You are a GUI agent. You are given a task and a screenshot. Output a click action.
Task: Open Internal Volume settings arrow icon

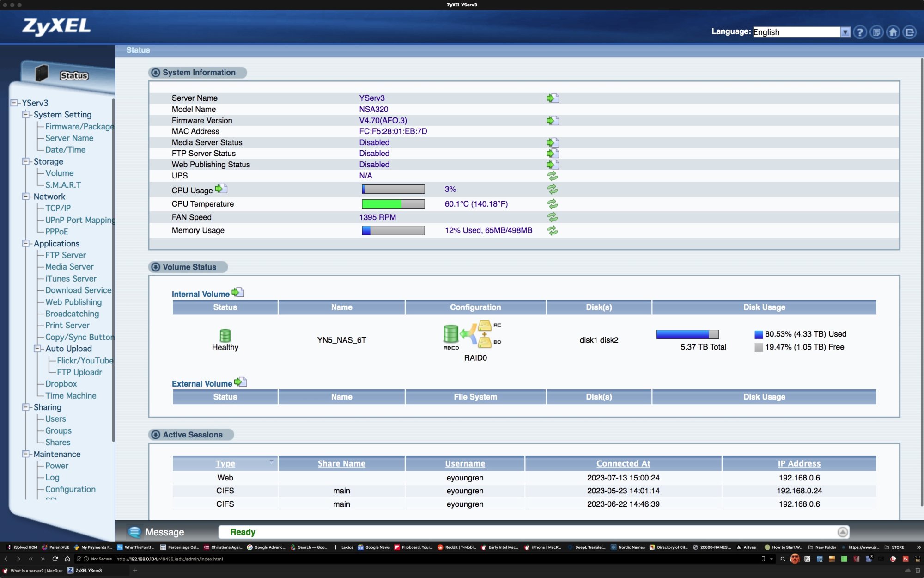point(237,292)
